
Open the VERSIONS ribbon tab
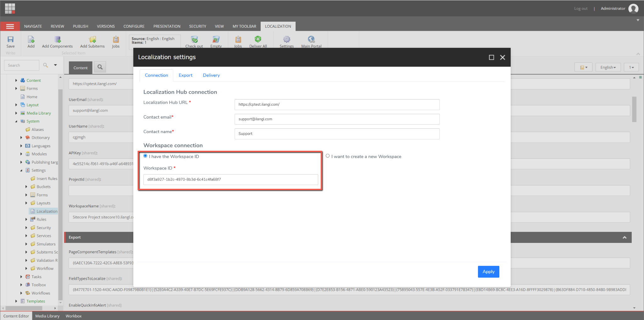tap(106, 26)
